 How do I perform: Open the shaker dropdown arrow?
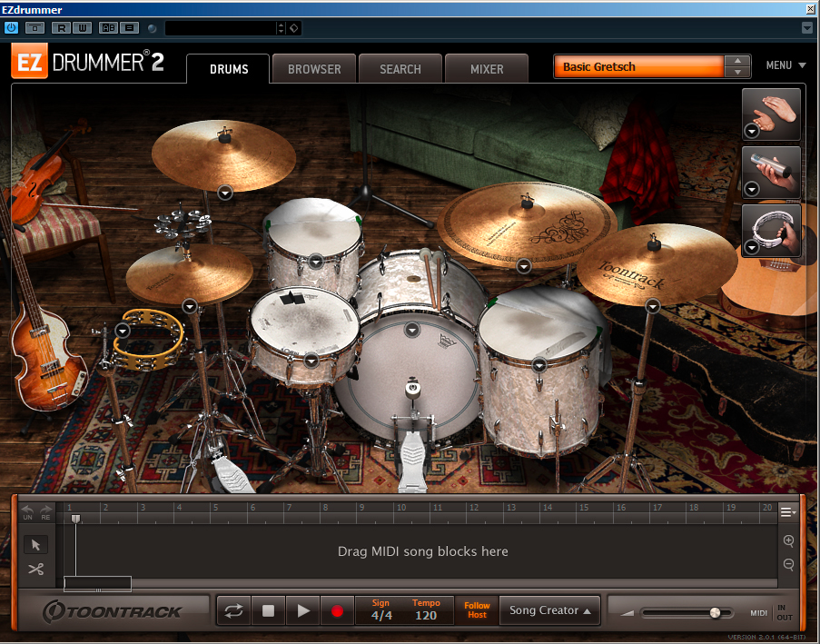752,189
